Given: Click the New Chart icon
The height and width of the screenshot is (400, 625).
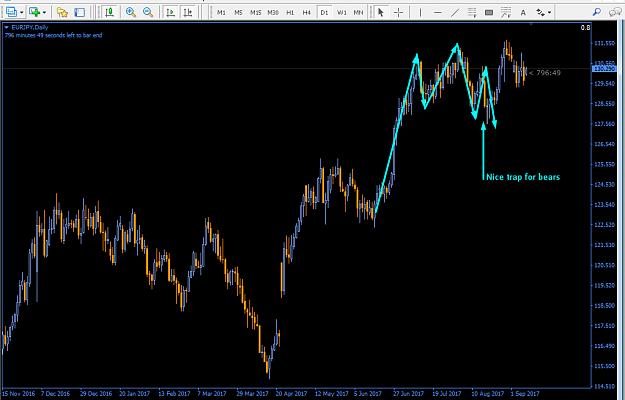Looking at the screenshot, I should click(x=12, y=12).
